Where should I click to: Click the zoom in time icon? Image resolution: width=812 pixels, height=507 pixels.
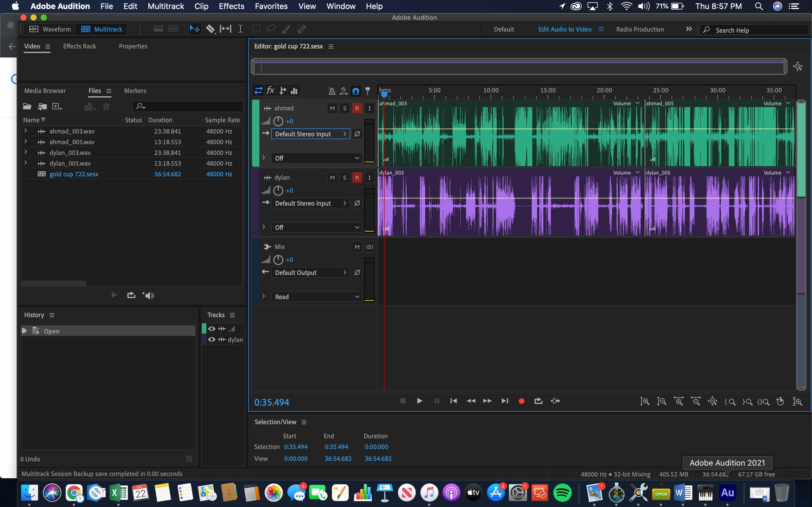click(678, 401)
